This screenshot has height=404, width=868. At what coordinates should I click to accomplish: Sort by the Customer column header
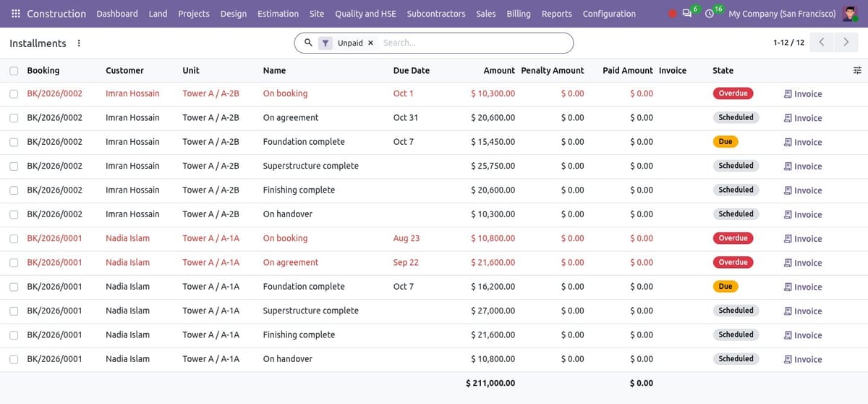pyautogui.click(x=124, y=70)
